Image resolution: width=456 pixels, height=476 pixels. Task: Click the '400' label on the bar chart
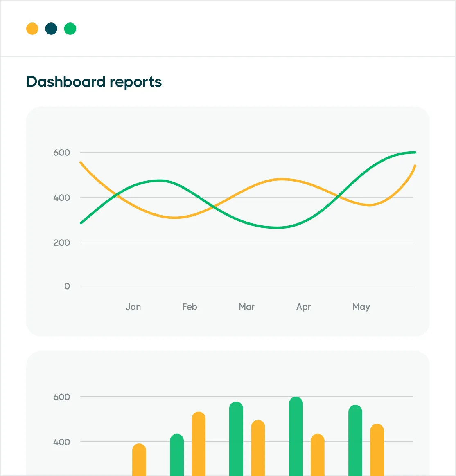click(x=62, y=442)
